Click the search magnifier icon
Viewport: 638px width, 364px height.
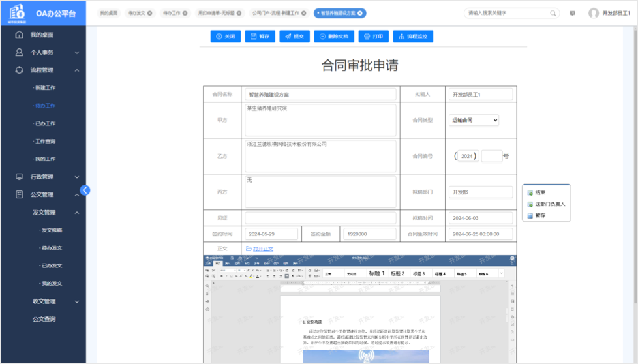point(553,13)
